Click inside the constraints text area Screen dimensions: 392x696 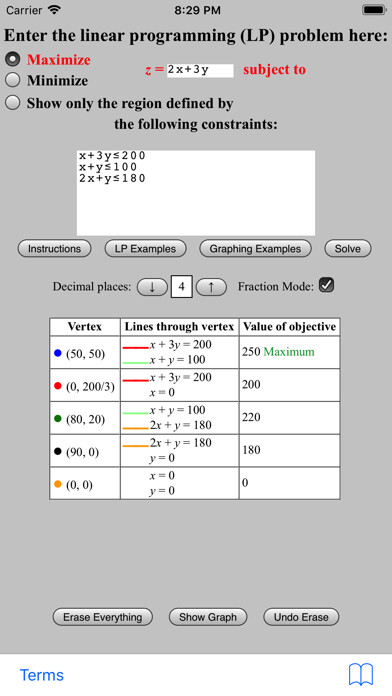point(196,193)
